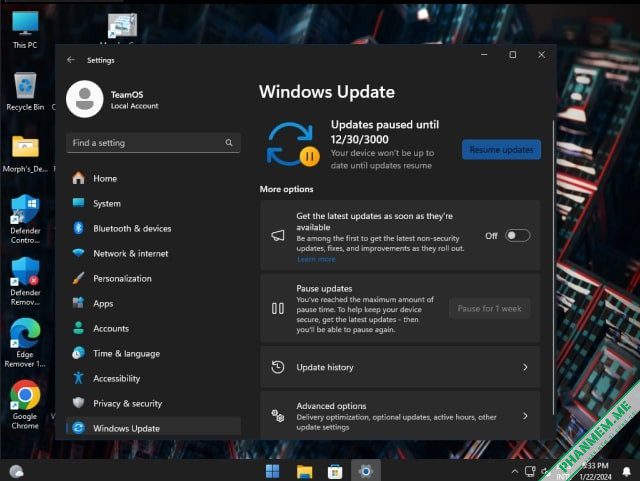Click Pause for 1 week button
Screen dimensions: 640x481
pos(489,309)
